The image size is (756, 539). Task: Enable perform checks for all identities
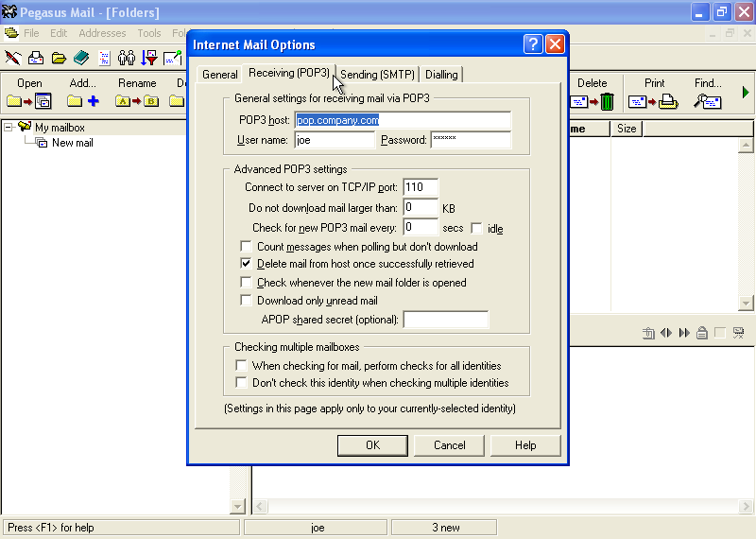(241, 365)
